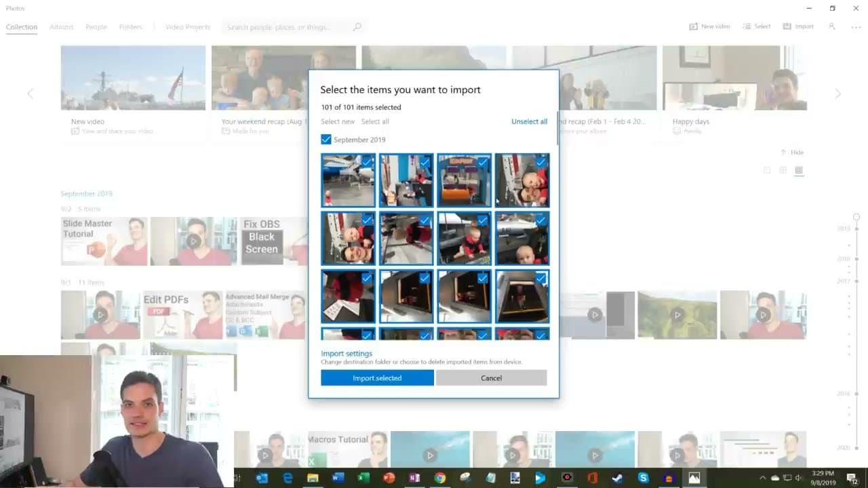Click the search magnifier icon
Viewport: 868px width, 488px height.
(357, 27)
